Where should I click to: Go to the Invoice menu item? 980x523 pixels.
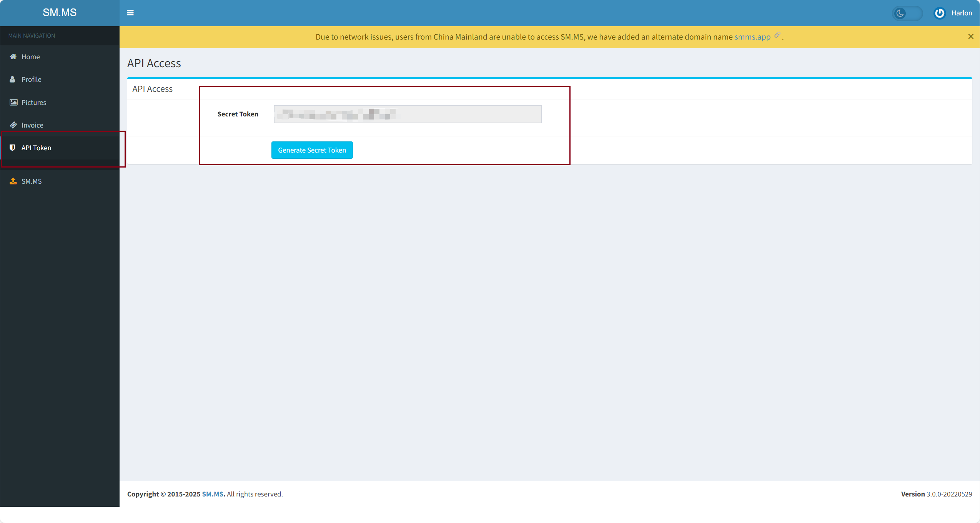pyautogui.click(x=32, y=125)
